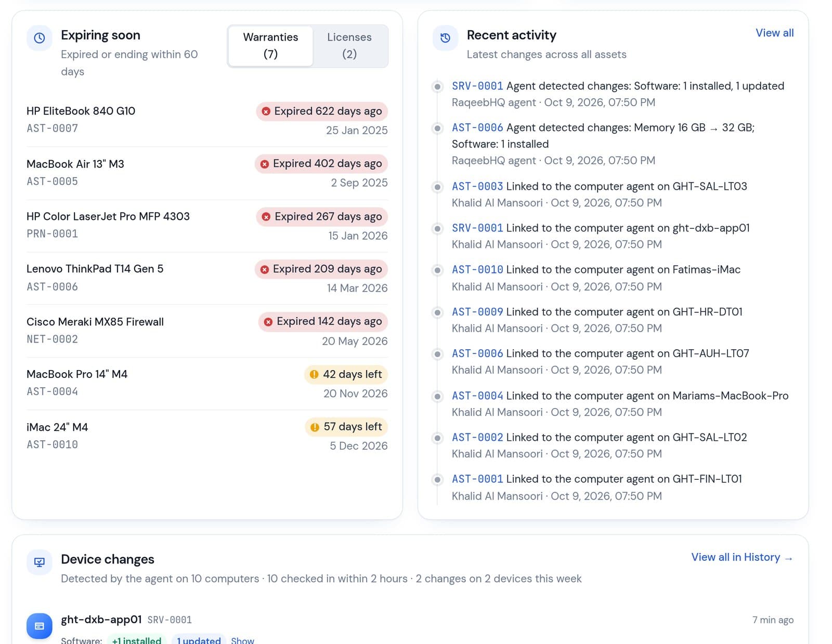Show software changes for ght-dxb-app01
832x644 pixels.
[242, 640]
